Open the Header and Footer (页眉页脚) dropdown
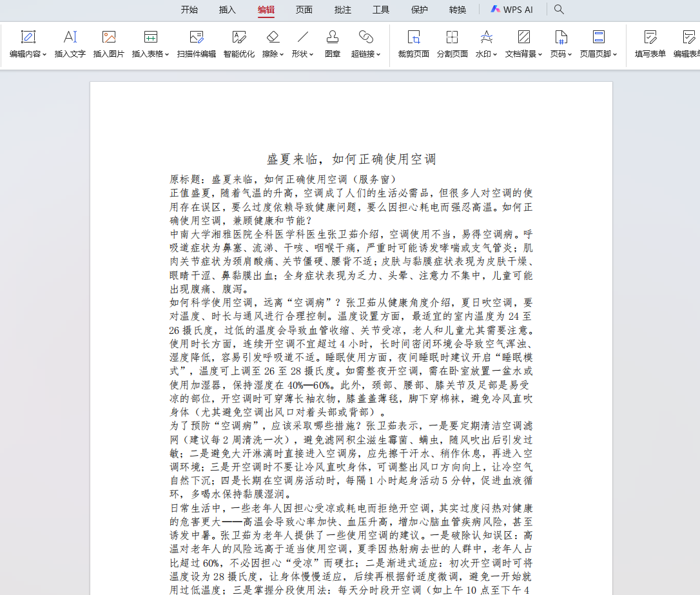The width and height of the screenshot is (700, 595). 599,54
